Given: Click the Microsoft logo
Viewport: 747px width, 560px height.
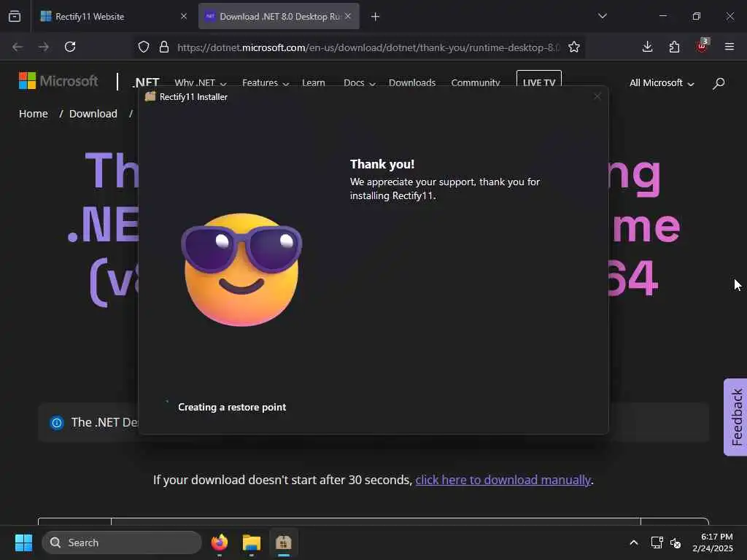Looking at the screenshot, I should pos(58,81).
